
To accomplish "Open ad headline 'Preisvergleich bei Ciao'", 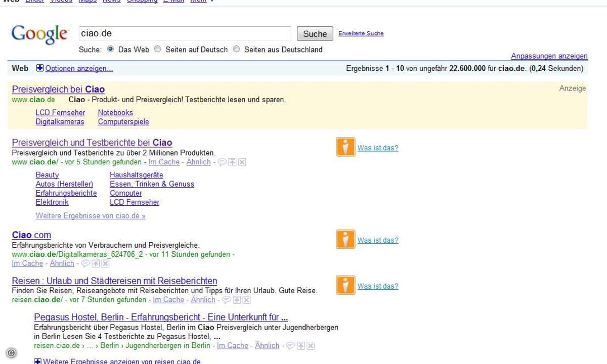I will 58,89.
